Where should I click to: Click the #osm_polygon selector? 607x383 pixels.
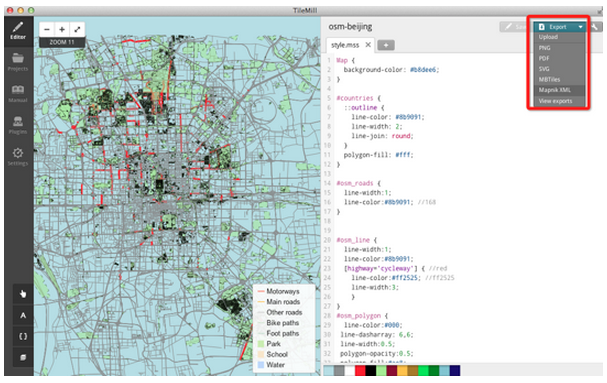[x=358, y=316]
